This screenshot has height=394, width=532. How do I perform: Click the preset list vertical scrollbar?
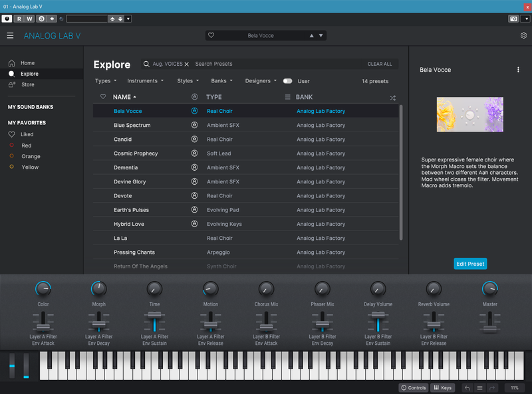point(401,172)
